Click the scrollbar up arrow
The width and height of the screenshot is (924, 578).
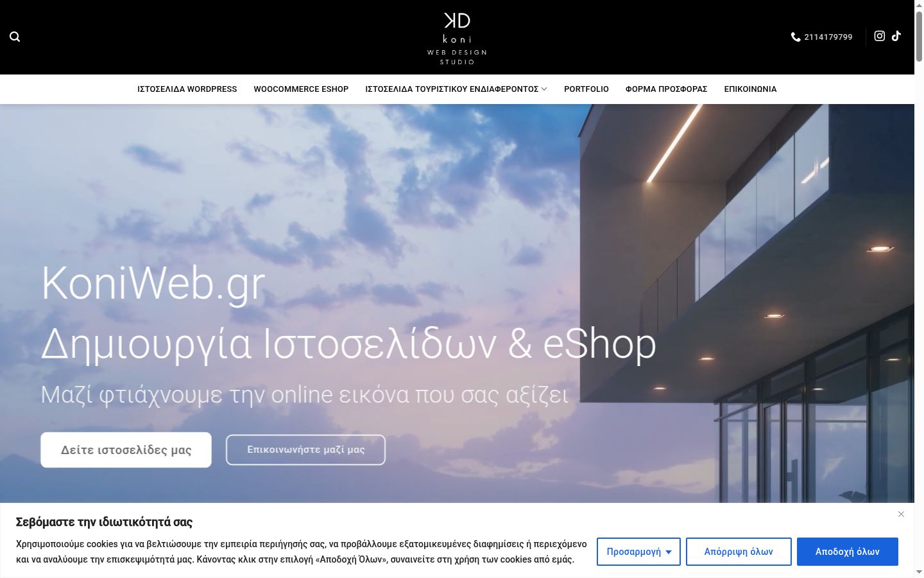coord(919,4)
